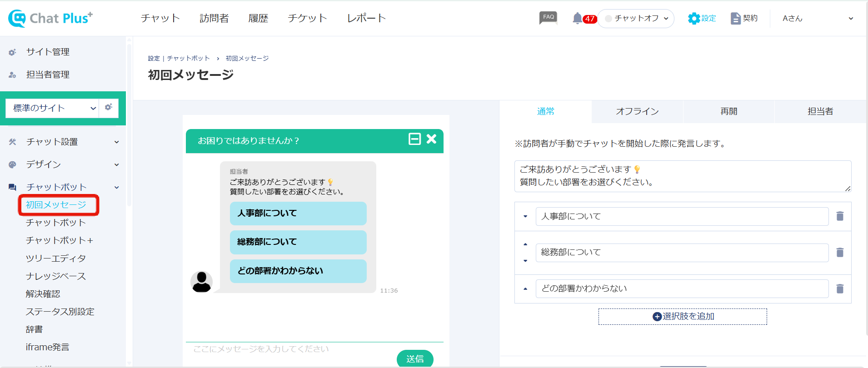Move 人事部について option down

click(525, 216)
